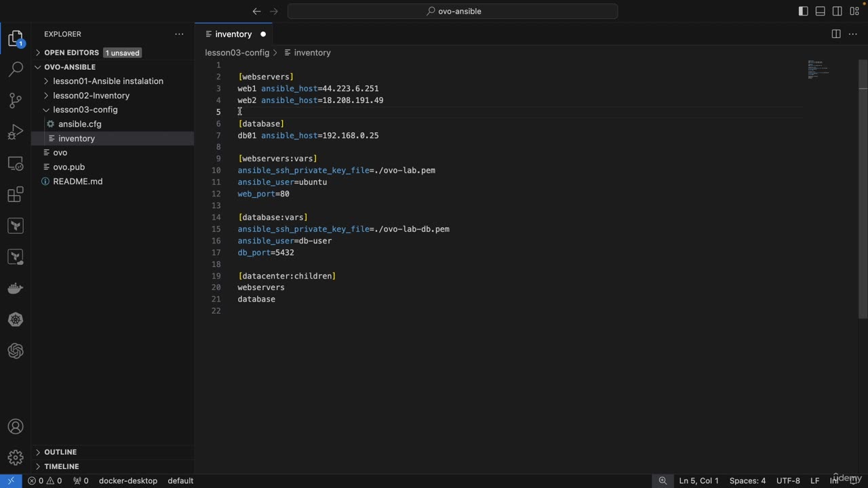Open the Kubernetes helm wheel view

pos(15,319)
